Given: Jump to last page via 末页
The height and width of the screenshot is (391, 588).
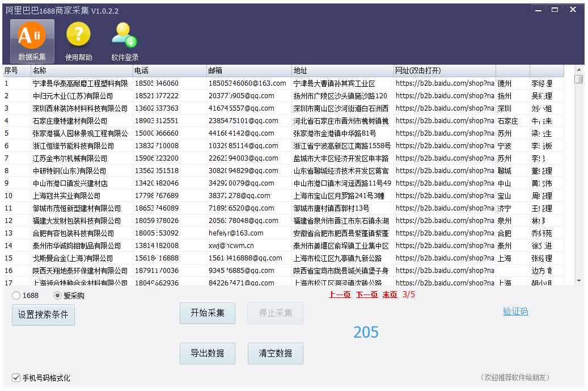Looking at the screenshot, I should tap(390, 295).
